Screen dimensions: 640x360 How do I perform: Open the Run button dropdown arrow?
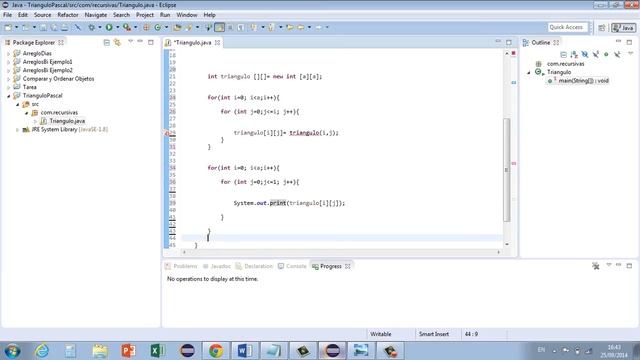point(118,27)
